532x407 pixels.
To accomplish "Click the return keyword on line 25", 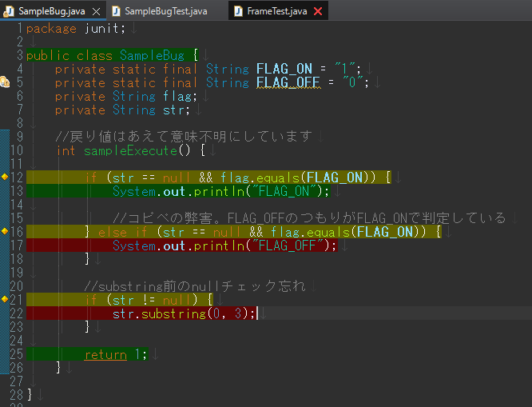I will 105,354.
